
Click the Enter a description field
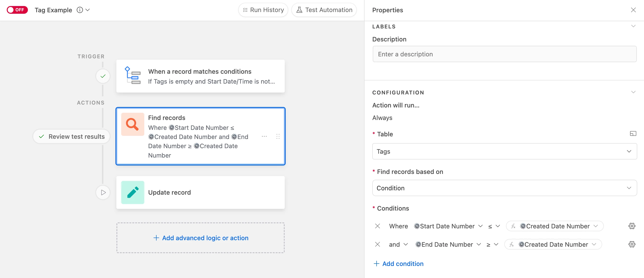click(504, 54)
